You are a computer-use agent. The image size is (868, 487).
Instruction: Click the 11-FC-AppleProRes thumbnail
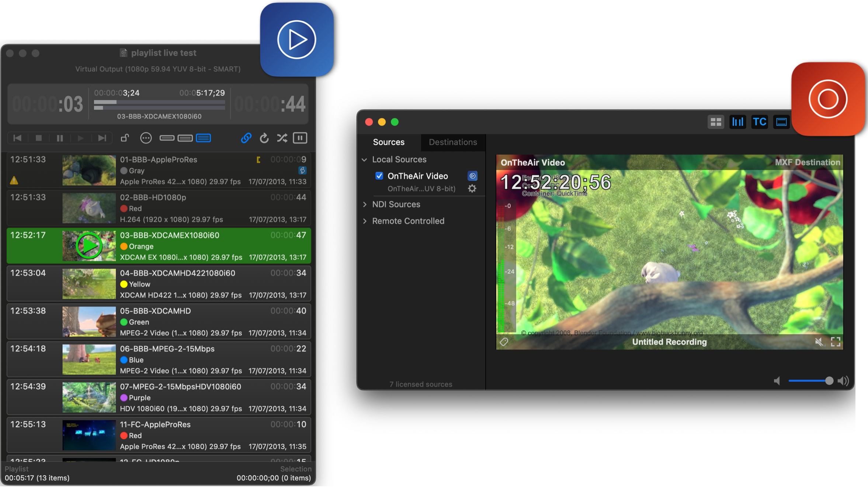[89, 435]
